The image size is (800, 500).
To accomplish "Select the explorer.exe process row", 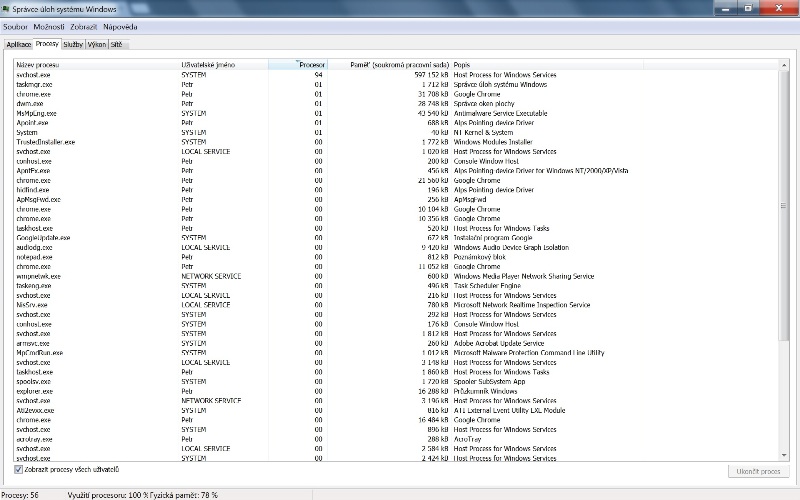I will point(34,391).
